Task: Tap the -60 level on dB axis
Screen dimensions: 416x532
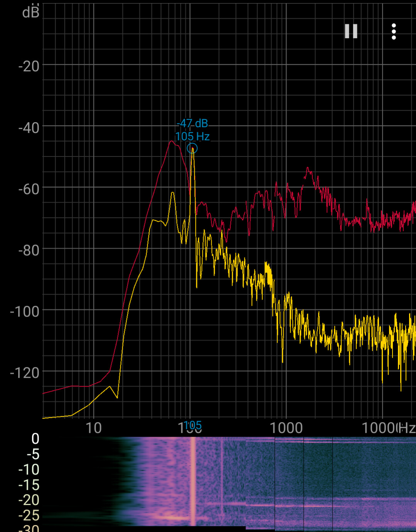Action: pos(29,189)
